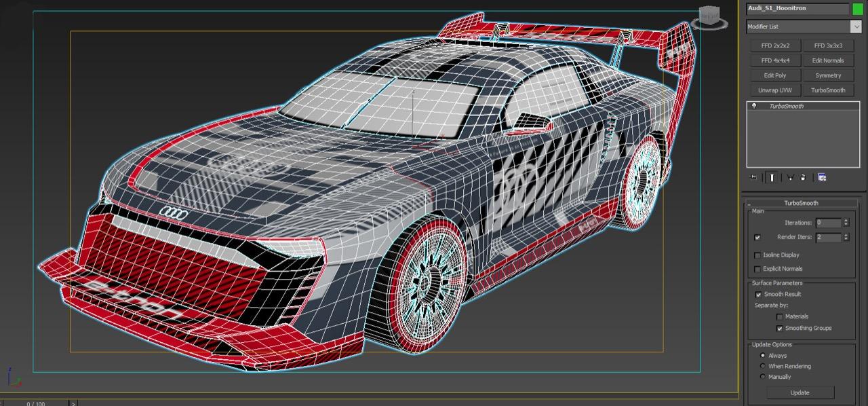868x406 pixels.
Task: Click the Pin Stack icon
Action: 753,177
